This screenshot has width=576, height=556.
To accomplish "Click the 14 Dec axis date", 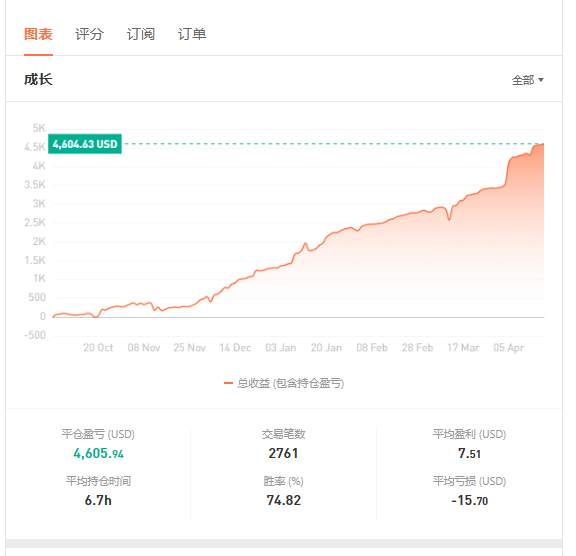I will click(235, 347).
